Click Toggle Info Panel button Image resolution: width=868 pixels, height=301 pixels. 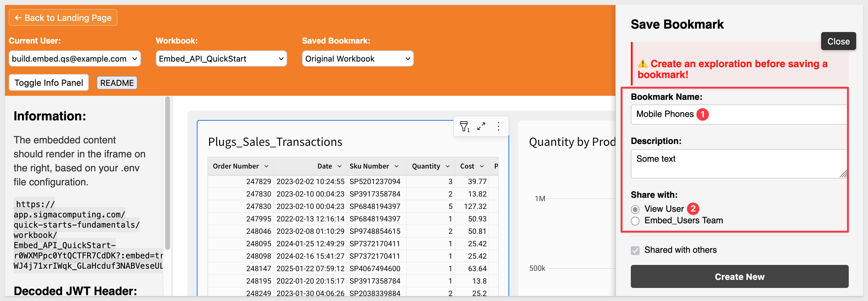tap(48, 83)
